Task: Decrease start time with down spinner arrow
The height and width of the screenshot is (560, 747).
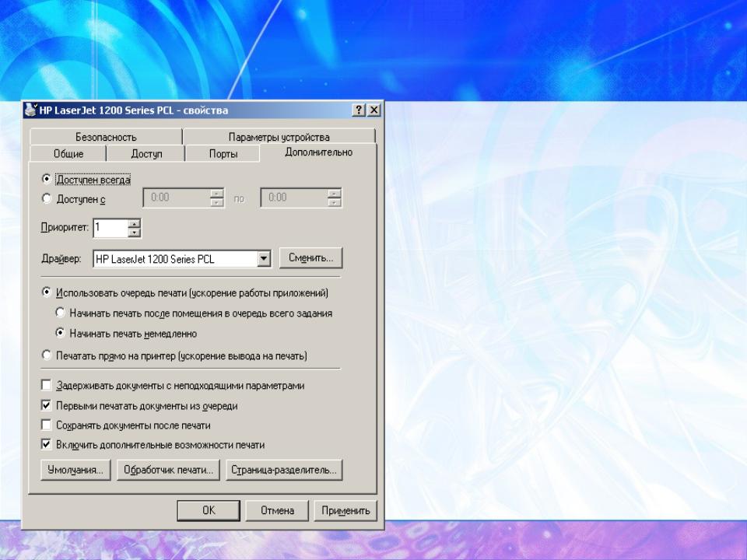Action: pyautogui.click(x=217, y=202)
